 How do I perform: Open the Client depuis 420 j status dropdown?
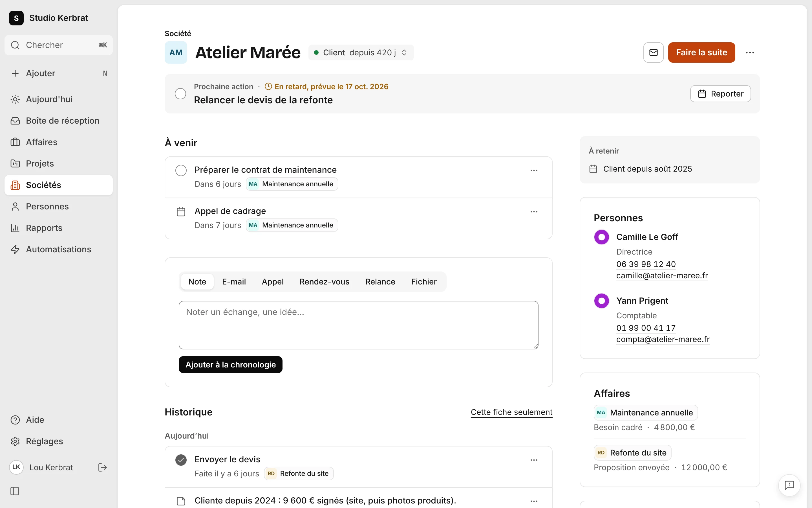(x=361, y=52)
